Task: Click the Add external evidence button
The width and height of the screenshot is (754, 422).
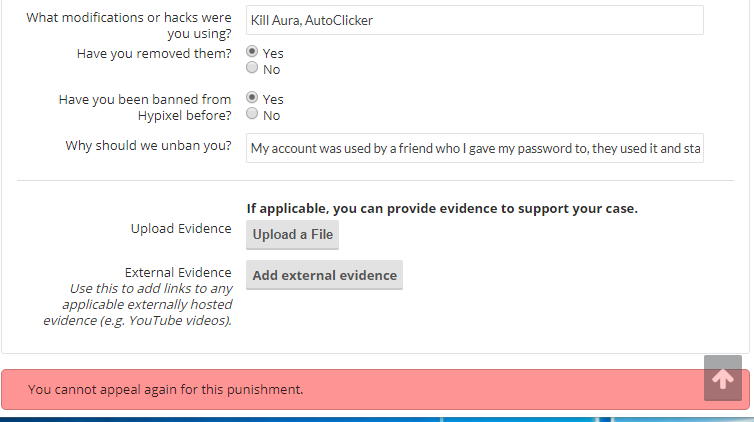Action: [x=324, y=276]
